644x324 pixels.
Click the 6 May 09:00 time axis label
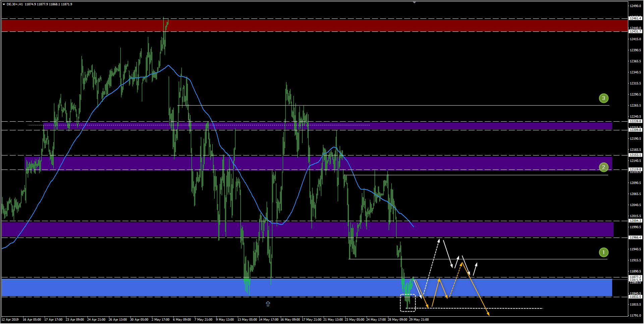[x=182, y=320]
